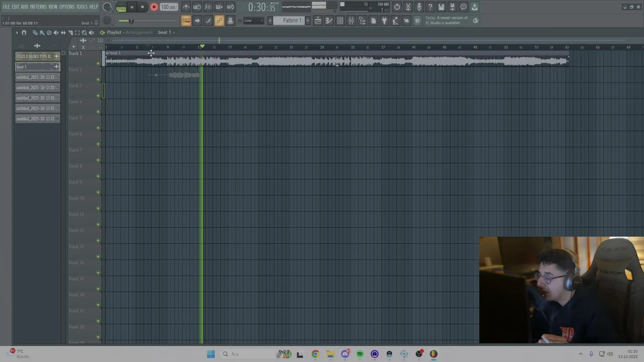Screen dimensions: 644x362
Task: Select the POIZI X BLOK3 TYPE B clip
Action: pyautogui.click(x=37, y=56)
